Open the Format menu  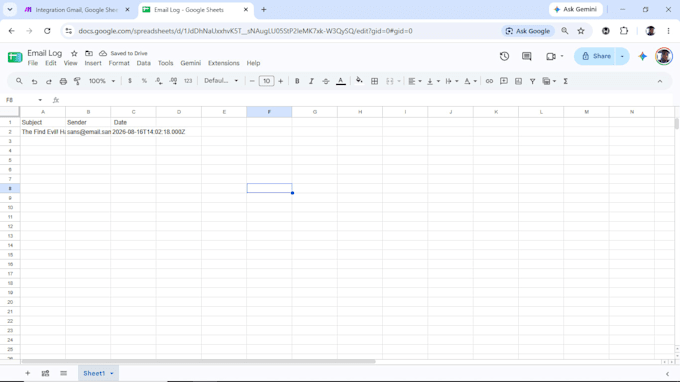(x=119, y=63)
